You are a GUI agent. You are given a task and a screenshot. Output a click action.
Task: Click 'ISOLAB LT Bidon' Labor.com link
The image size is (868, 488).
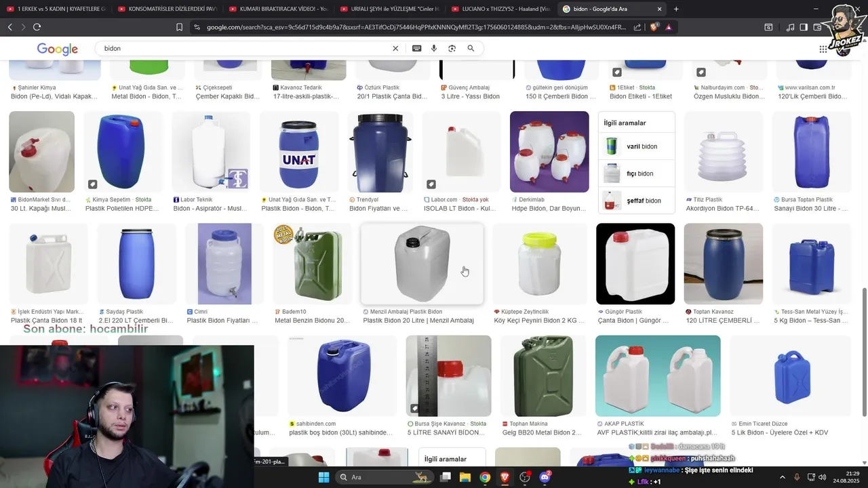[460, 209]
